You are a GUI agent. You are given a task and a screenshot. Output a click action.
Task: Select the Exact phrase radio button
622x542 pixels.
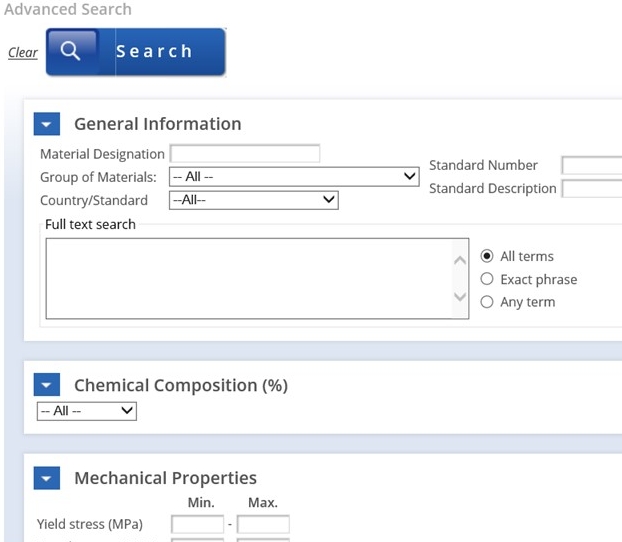487,279
